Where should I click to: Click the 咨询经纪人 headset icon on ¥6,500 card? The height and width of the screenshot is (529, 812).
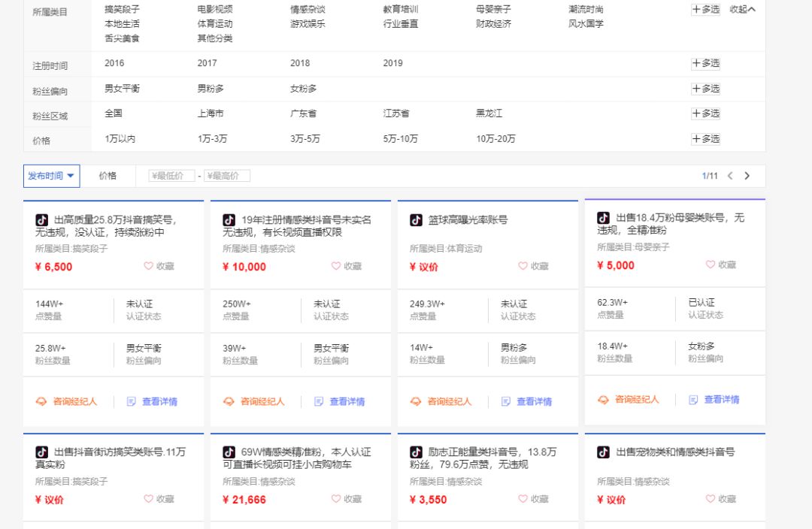41,402
